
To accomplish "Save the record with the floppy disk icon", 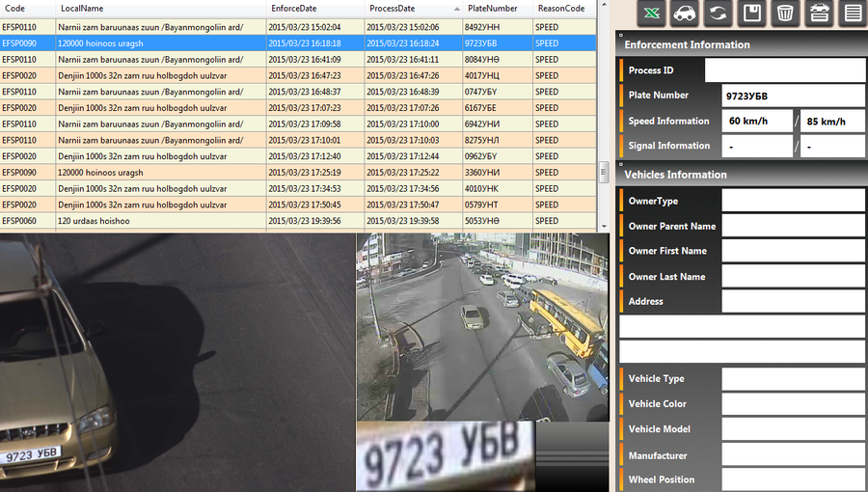I will 751,14.
